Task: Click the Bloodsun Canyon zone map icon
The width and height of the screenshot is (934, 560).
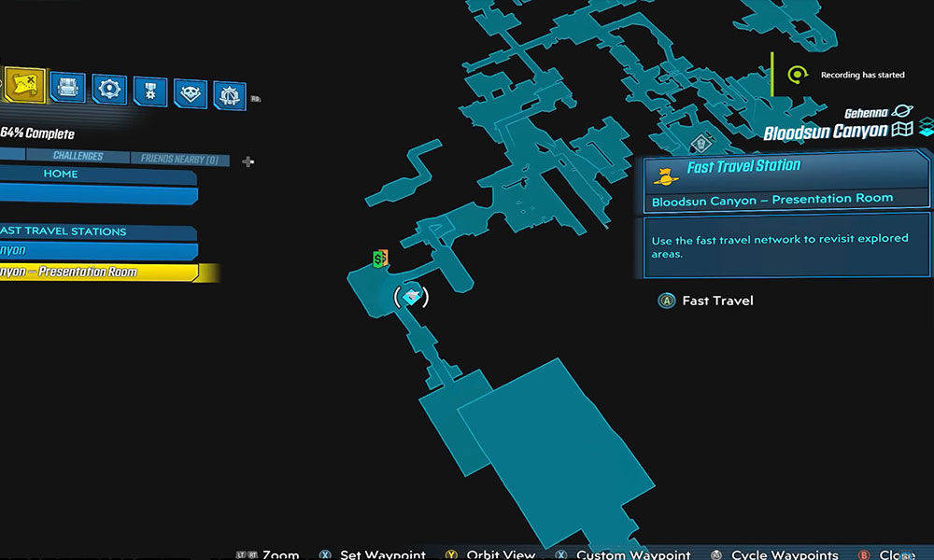Action: [902, 129]
